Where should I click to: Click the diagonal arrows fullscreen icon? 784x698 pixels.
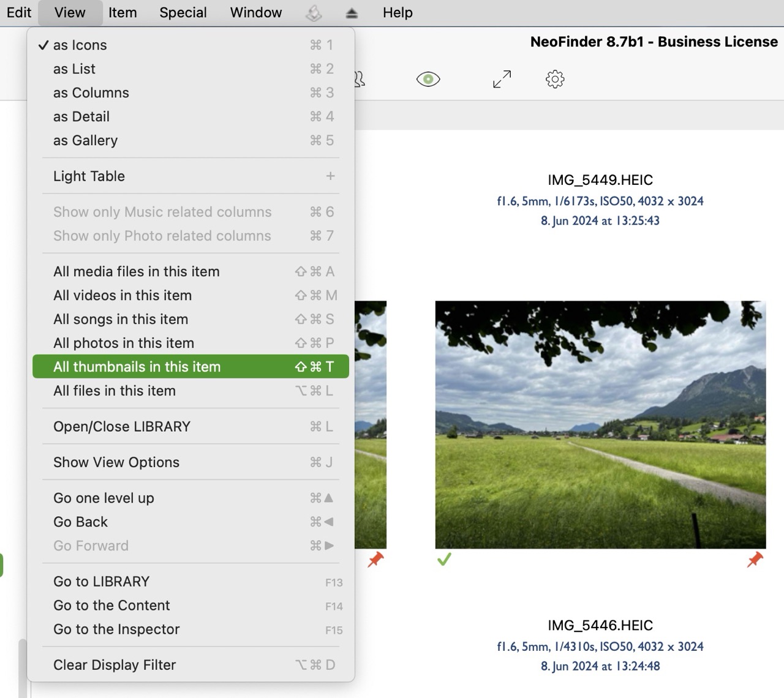coord(502,79)
